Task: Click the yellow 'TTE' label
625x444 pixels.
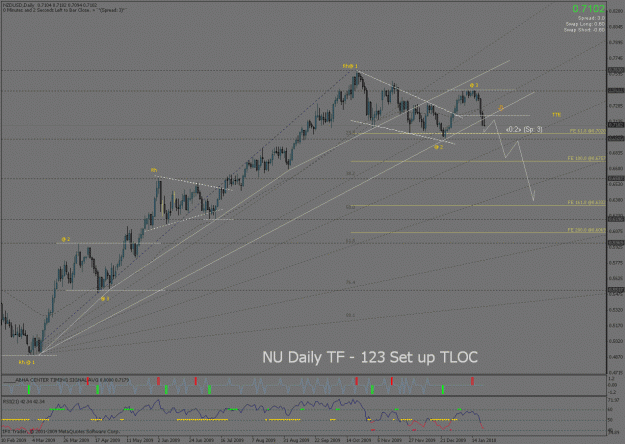Action: (556, 115)
